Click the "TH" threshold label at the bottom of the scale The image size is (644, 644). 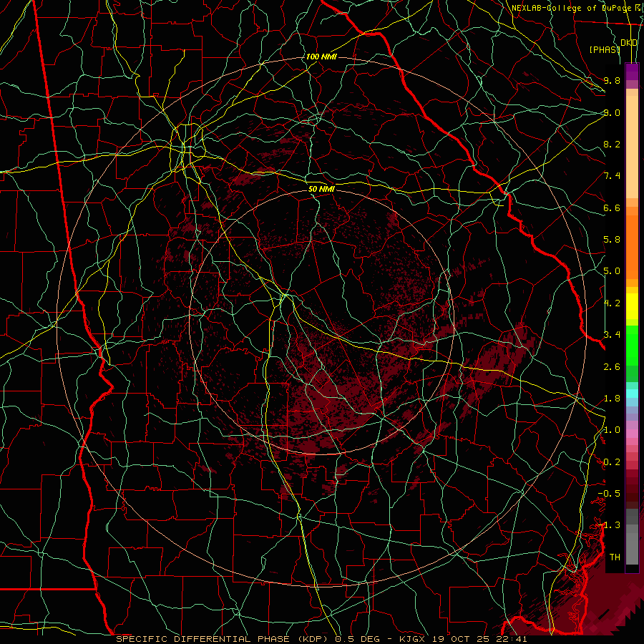pos(615,557)
